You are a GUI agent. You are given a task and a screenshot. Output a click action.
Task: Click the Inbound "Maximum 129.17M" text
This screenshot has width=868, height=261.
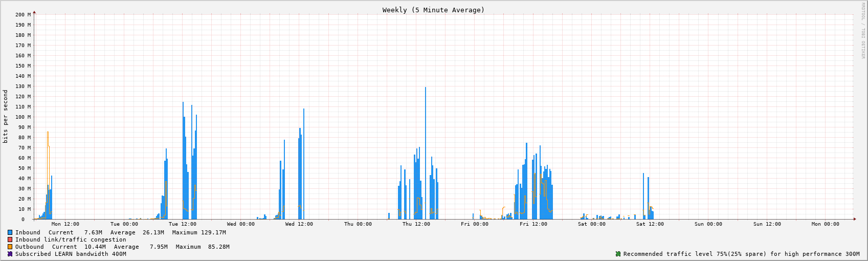coord(198,232)
